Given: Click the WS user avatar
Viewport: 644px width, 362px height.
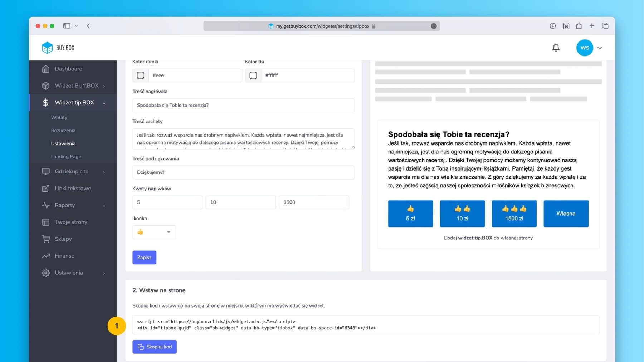Looking at the screenshot, I should (x=585, y=48).
